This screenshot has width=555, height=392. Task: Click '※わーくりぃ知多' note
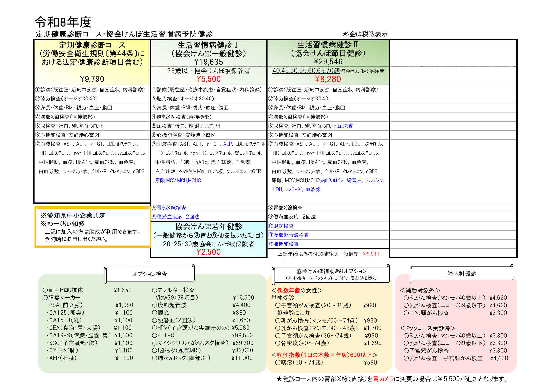tap(63, 223)
